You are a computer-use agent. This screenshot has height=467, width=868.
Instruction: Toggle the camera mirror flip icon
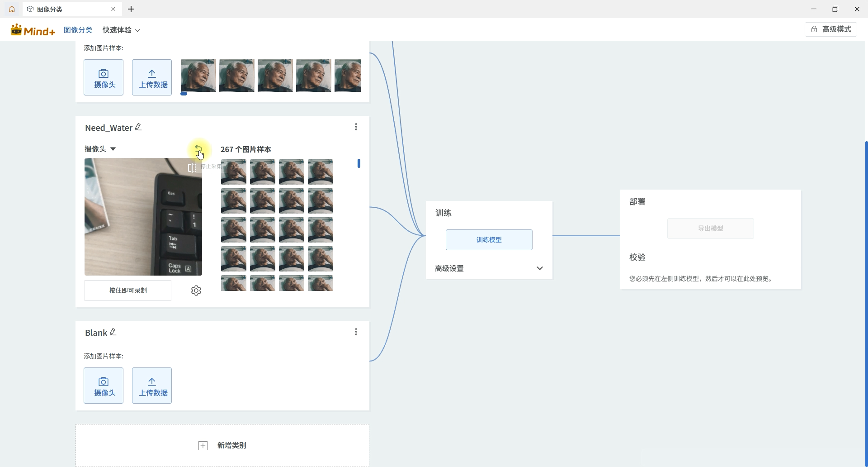click(x=192, y=168)
